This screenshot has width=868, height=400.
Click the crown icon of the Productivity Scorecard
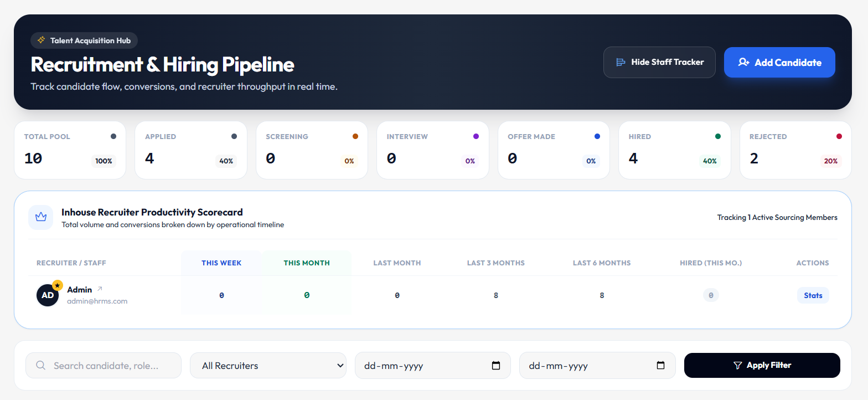(41, 217)
